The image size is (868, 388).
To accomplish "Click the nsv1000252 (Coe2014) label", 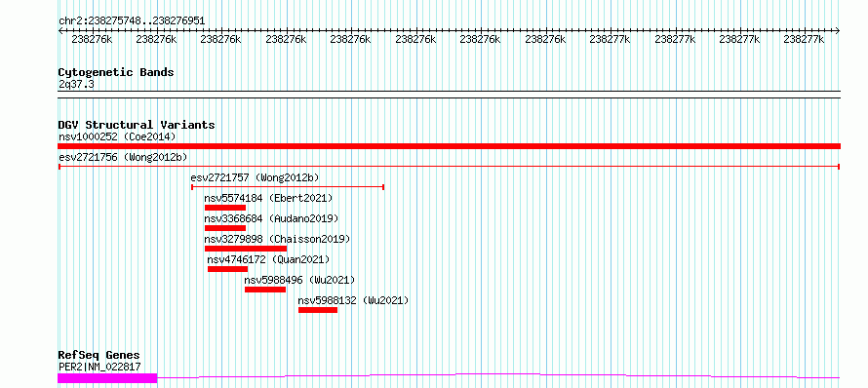I will [117, 136].
